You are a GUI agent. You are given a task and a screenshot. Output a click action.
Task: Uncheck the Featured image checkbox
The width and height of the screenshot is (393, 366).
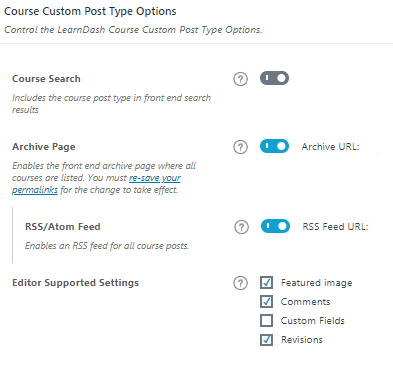pyautogui.click(x=266, y=282)
